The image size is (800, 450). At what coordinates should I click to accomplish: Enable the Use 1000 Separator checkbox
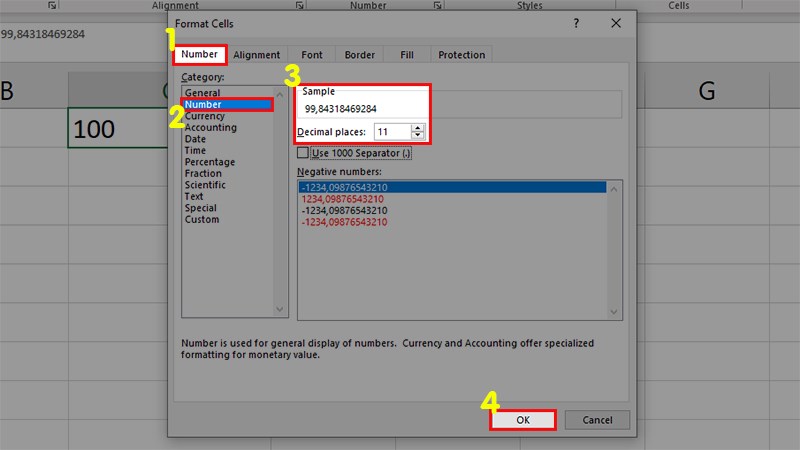pyautogui.click(x=303, y=153)
